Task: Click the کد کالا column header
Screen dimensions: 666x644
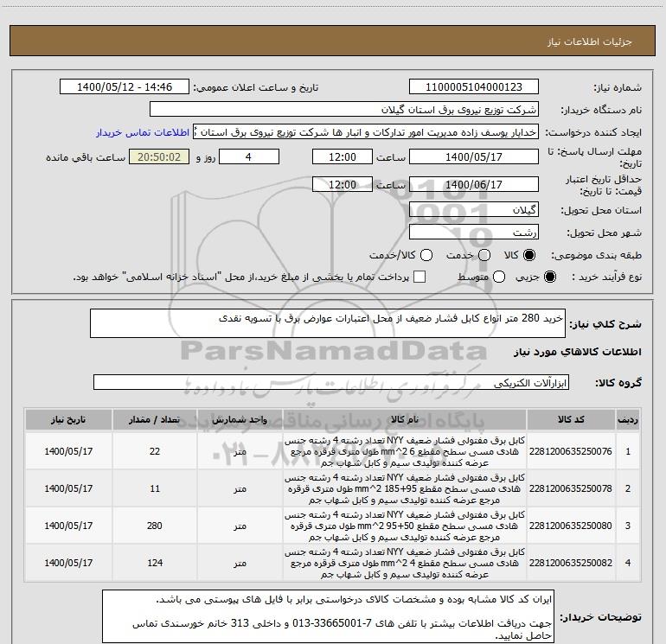Action: click(x=571, y=419)
